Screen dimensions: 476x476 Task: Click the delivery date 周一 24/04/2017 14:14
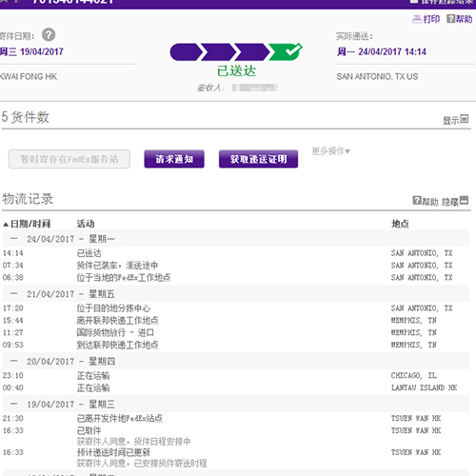[x=382, y=51]
